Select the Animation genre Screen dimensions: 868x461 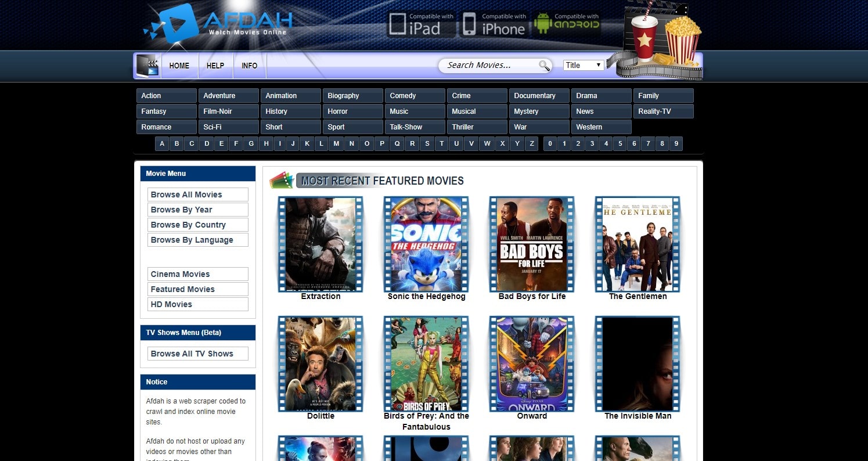click(x=291, y=96)
